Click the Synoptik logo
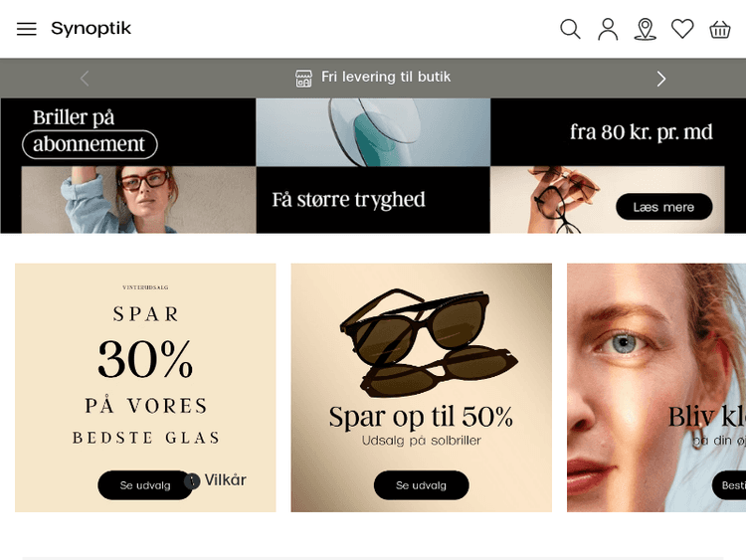The image size is (746, 560). coord(91,29)
